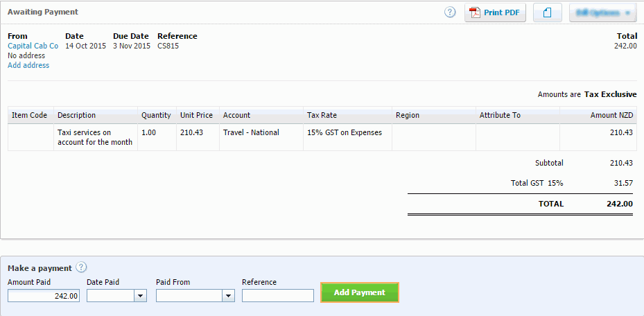The height and width of the screenshot is (316, 644).
Task: Click the green Add Payment button
Action: (359, 292)
